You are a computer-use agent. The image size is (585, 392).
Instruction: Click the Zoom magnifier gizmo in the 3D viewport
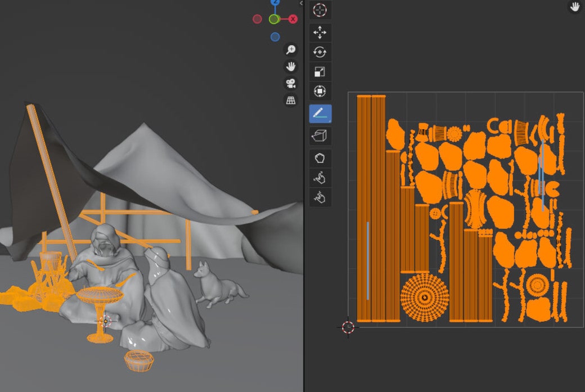click(x=290, y=50)
